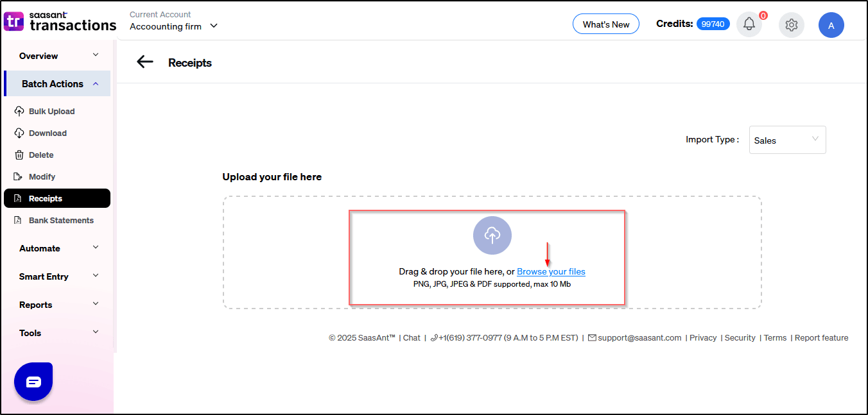Click the user avatar icon
Image resolution: width=868 pixels, height=415 pixels.
pos(831,25)
